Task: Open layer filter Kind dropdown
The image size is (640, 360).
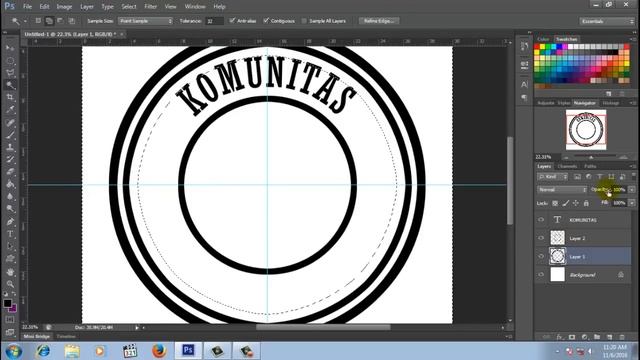Action: [x=553, y=177]
